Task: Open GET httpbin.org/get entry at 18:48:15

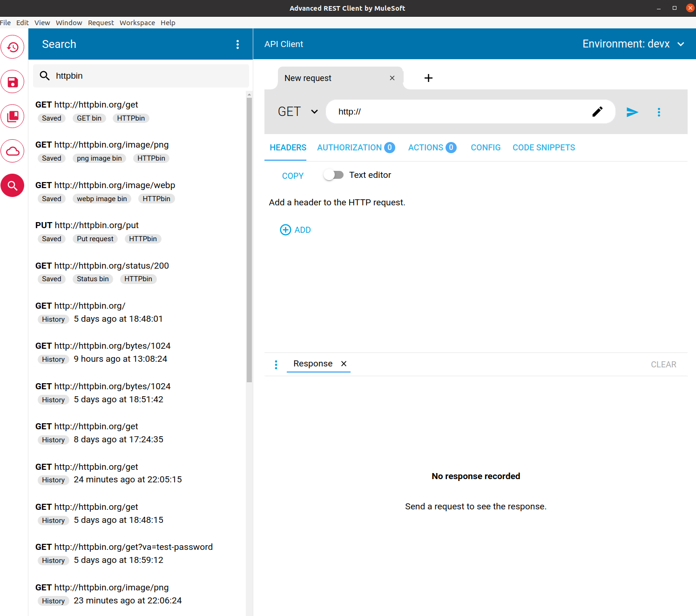Action: [x=137, y=513]
